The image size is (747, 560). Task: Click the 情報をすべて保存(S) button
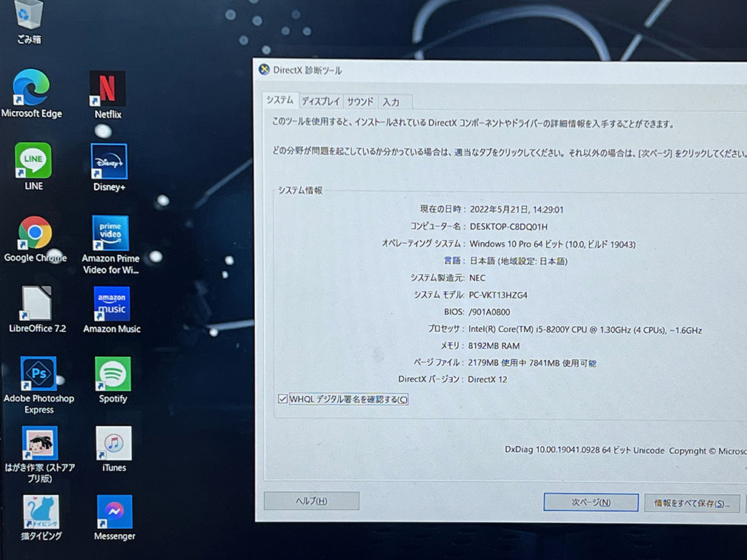click(691, 504)
